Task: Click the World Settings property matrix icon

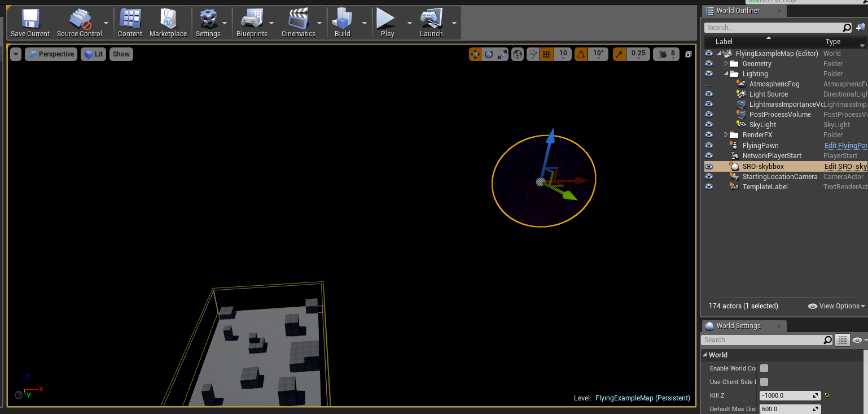Action: (843, 340)
